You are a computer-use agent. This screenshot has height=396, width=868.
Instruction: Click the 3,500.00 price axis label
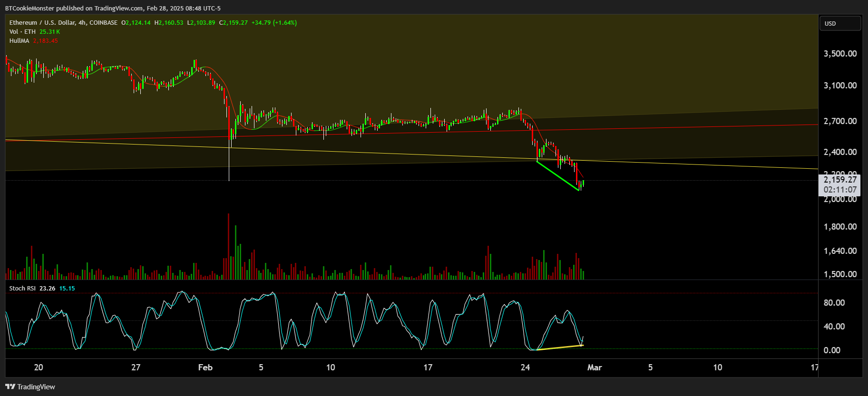[x=840, y=54]
